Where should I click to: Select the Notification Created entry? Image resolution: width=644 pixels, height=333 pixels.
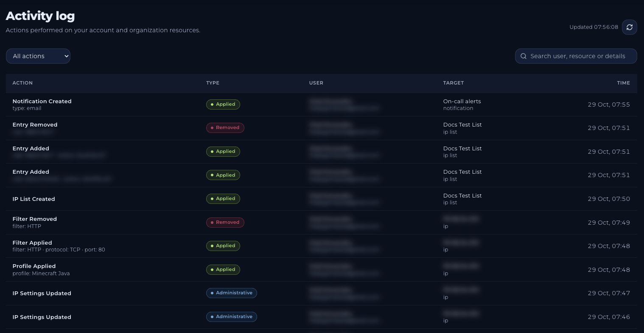[42, 101]
